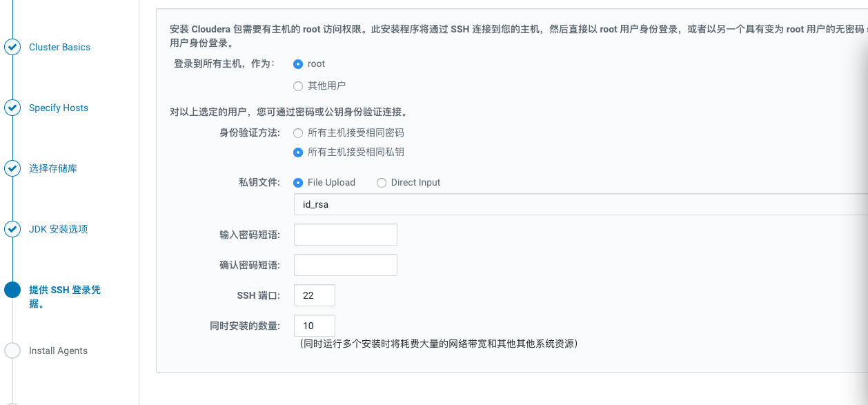868x405 pixels.
Task: Focus the 输入密码短语 passphrase field
Action: [x=345, y=235]
